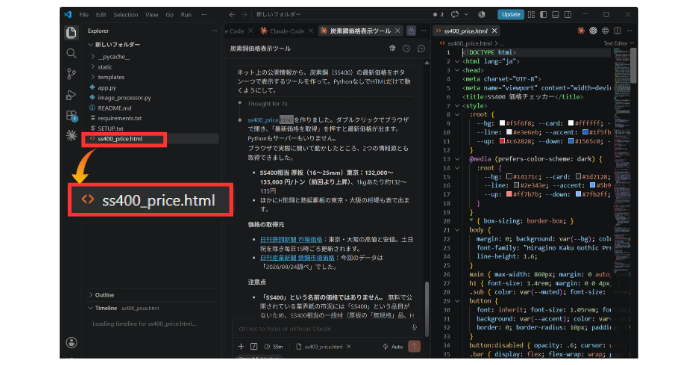Click the microphone icon in Claude input
Screen dimensions: 698x365
414,328
